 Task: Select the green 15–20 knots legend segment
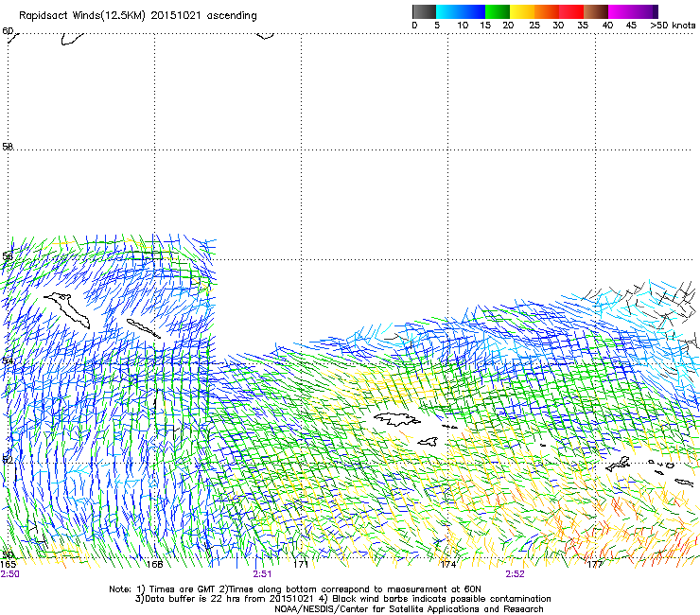pyautogui.click(x=498, y=11)
